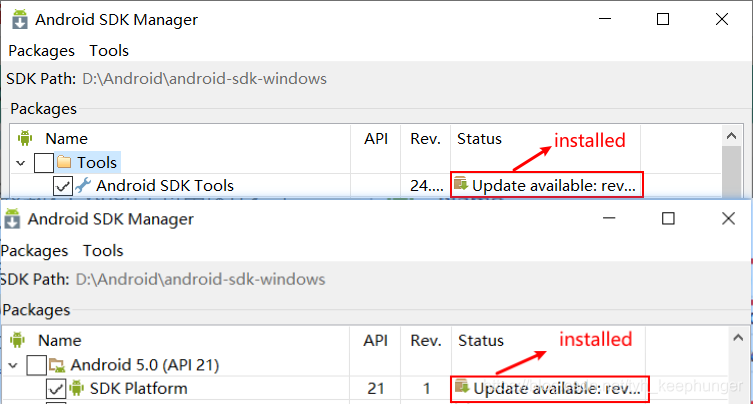The width and height of the screenshot is (753, 404).
Task: Tick the Android 5.0 (API 21) group checkbox
Action: point(36,365)
